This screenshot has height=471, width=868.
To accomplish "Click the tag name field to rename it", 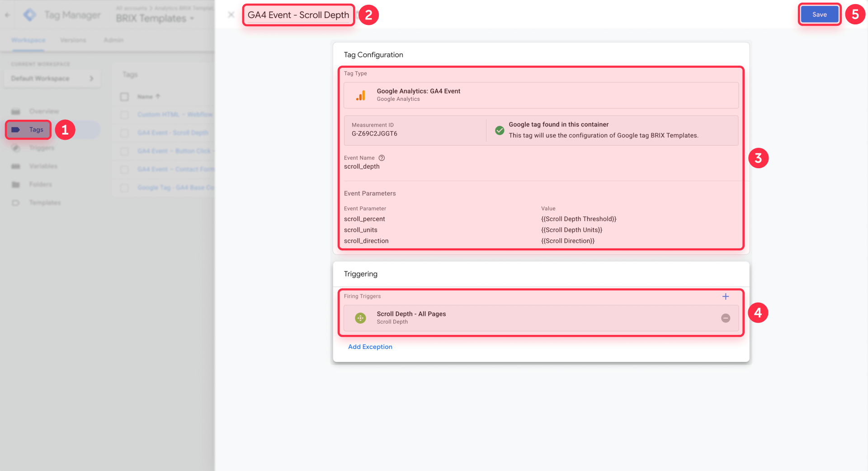I will (298, 15).
